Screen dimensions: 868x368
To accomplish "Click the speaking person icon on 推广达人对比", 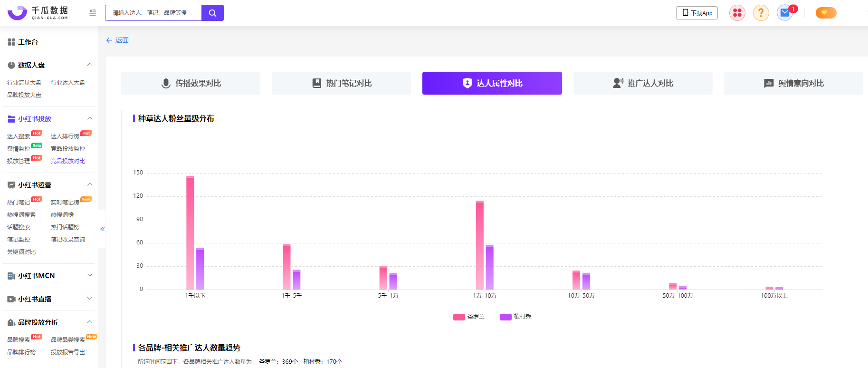I will pyautogui.click(x=618, y=83).
